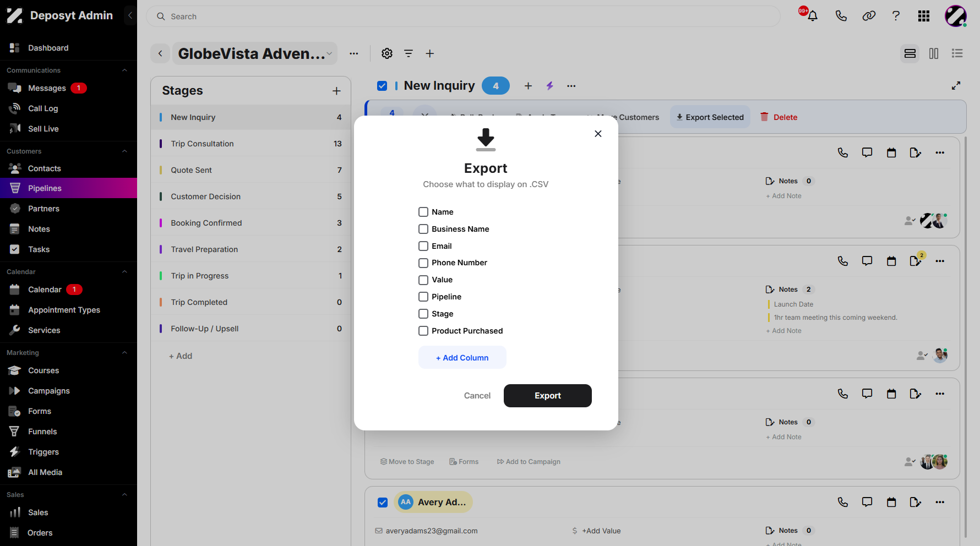The height and width of the screenshot is (546, 980).
Task: Open calendar icon on Avery Ad... card
Action: [x=891, y=502]
